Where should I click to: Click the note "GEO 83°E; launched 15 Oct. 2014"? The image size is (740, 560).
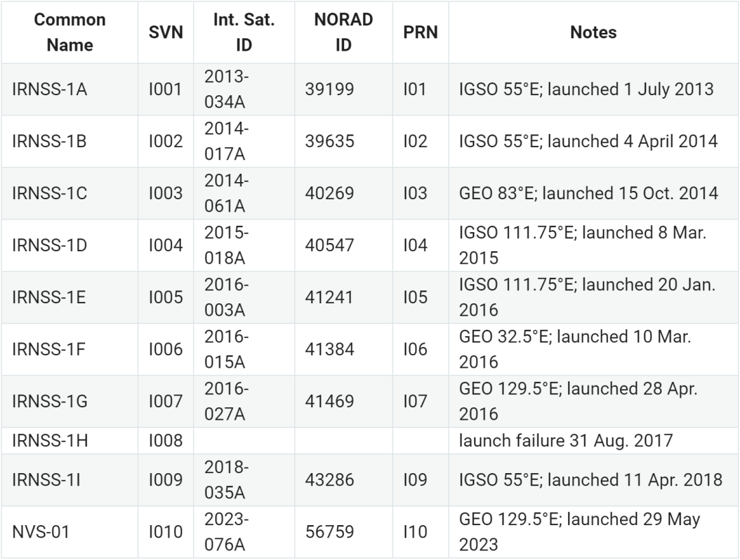tap(589, 194)
